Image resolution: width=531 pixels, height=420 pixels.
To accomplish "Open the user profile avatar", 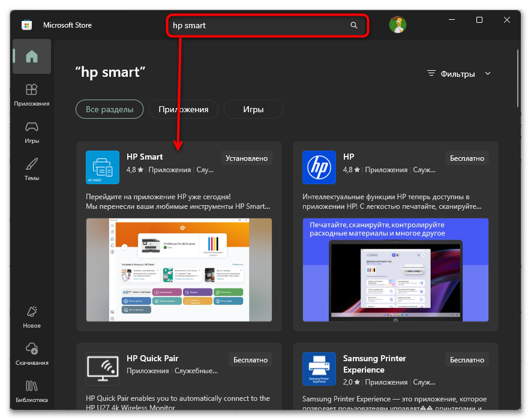I will 398,25.
